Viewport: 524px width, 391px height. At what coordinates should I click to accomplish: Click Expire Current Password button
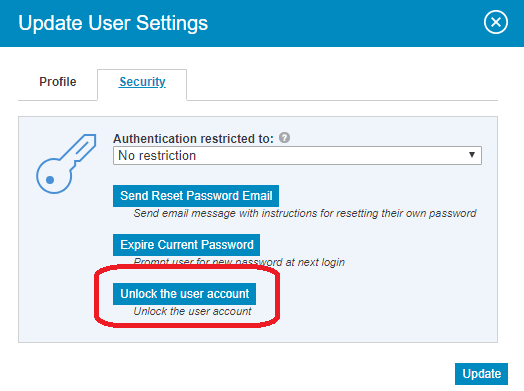coord(186,245)
